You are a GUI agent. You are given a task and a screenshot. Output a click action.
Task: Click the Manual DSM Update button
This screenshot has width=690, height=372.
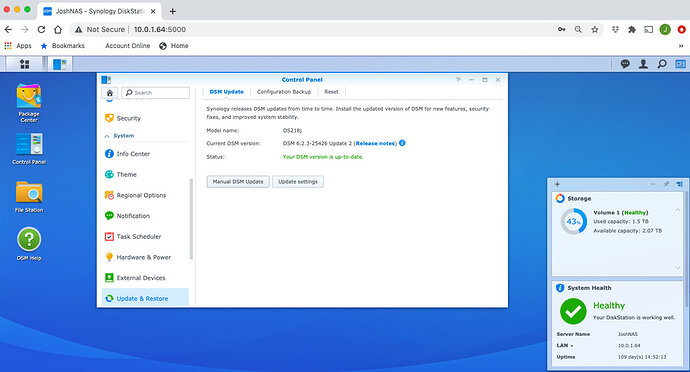point(238,181)
